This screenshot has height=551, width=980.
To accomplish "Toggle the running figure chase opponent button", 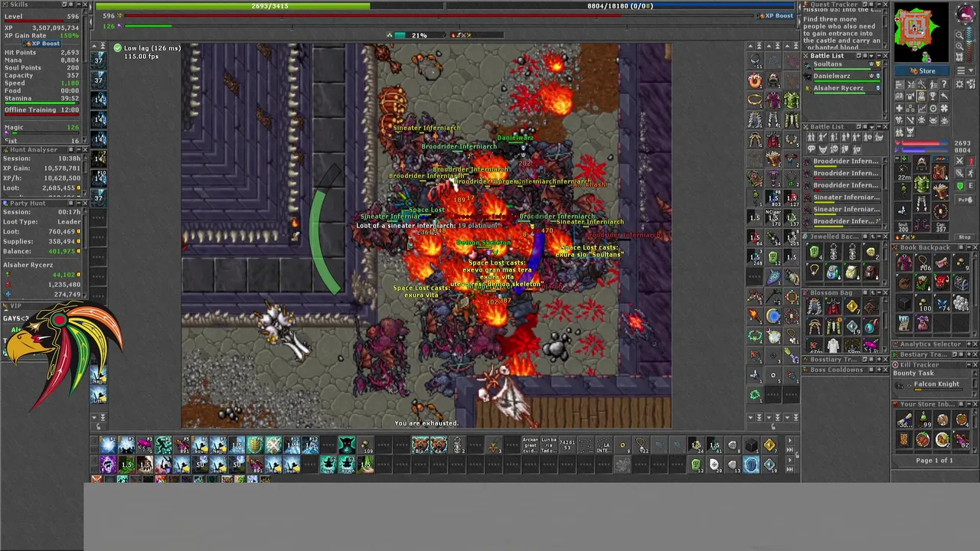I will 971,173.
